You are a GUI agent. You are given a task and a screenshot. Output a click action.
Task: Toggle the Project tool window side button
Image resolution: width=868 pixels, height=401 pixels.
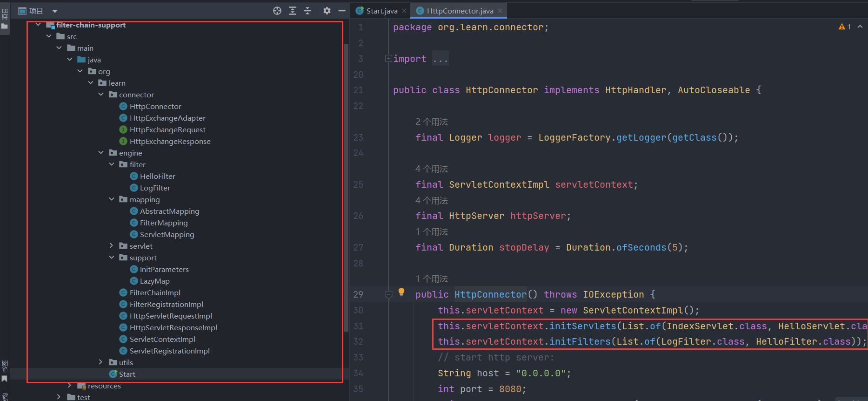pyautogui.click(x=5, y=19)
